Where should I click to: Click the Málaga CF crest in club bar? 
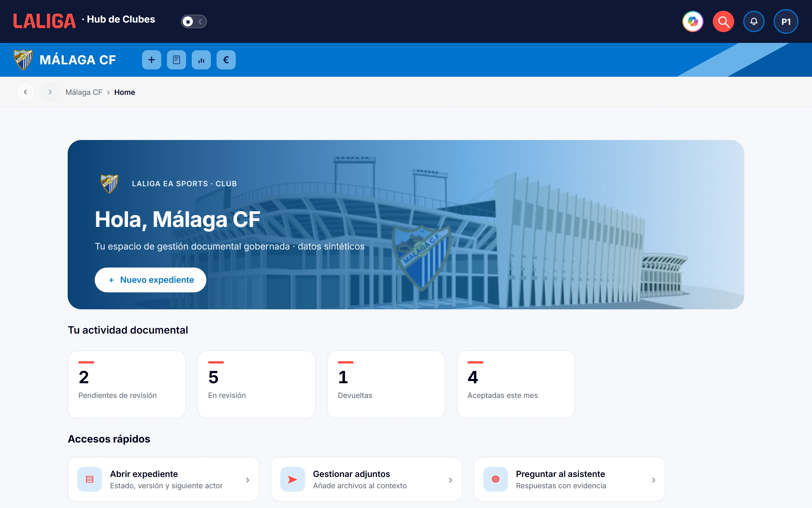(x=23, y=60)
